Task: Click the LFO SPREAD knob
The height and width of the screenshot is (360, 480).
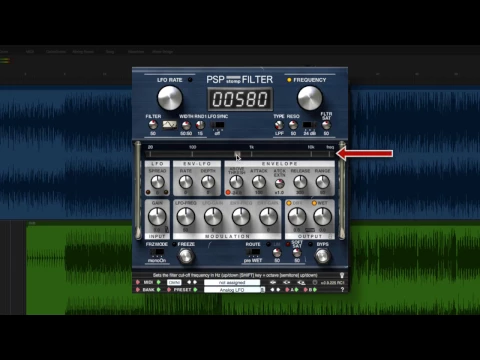Action: (x=157, y=182)
